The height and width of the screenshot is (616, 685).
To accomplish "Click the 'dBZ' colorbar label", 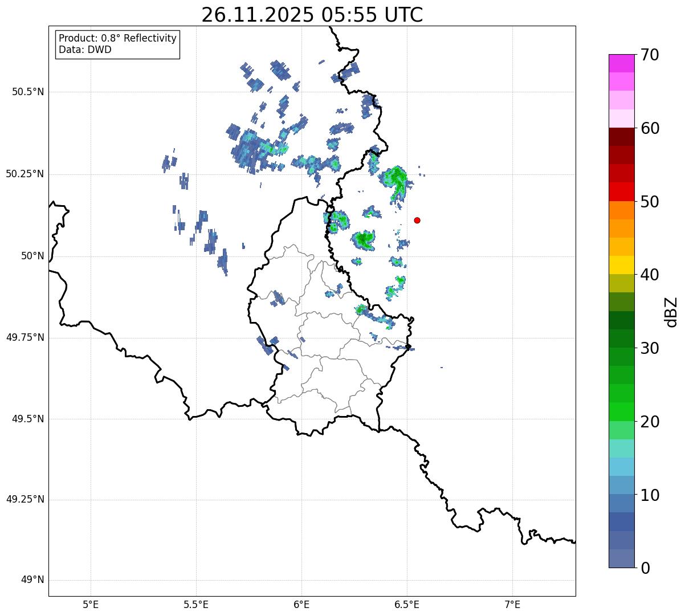I will pyautogui.click(x=671, y=312).
